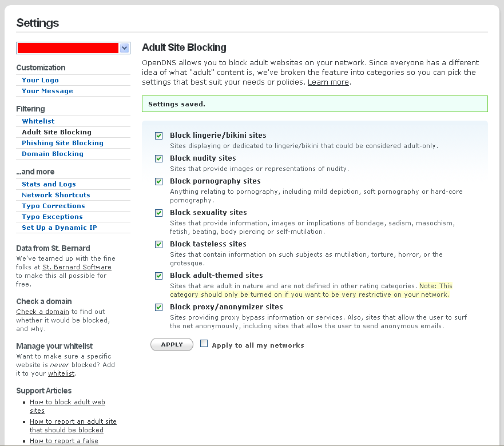
Task: Toggle Block nudity sites checkbox
Action: point(159,158)
